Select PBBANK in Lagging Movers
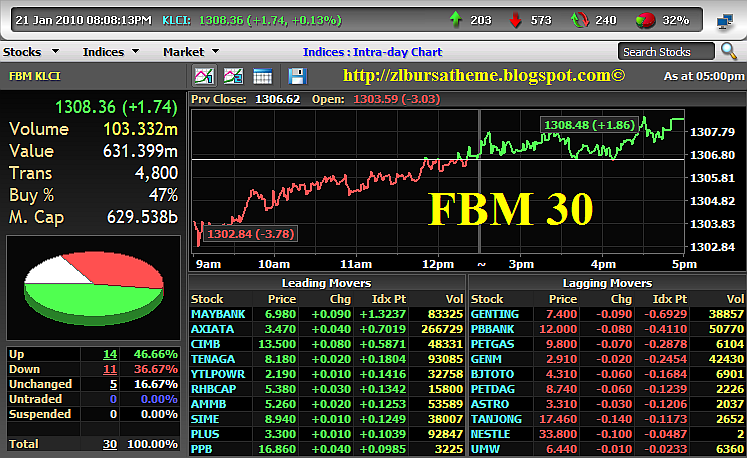The height and width of the screenshot is (458, 747). coord(493,329)
